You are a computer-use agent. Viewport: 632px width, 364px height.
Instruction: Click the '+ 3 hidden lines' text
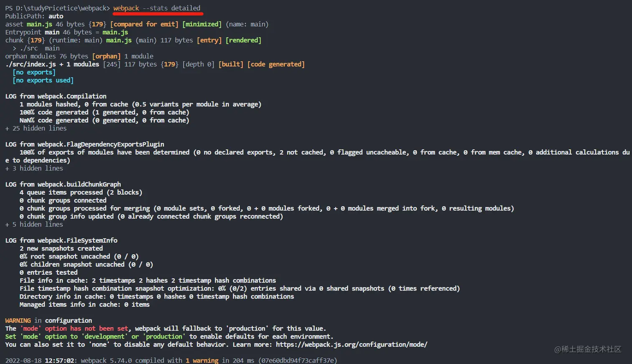(34, 168)
